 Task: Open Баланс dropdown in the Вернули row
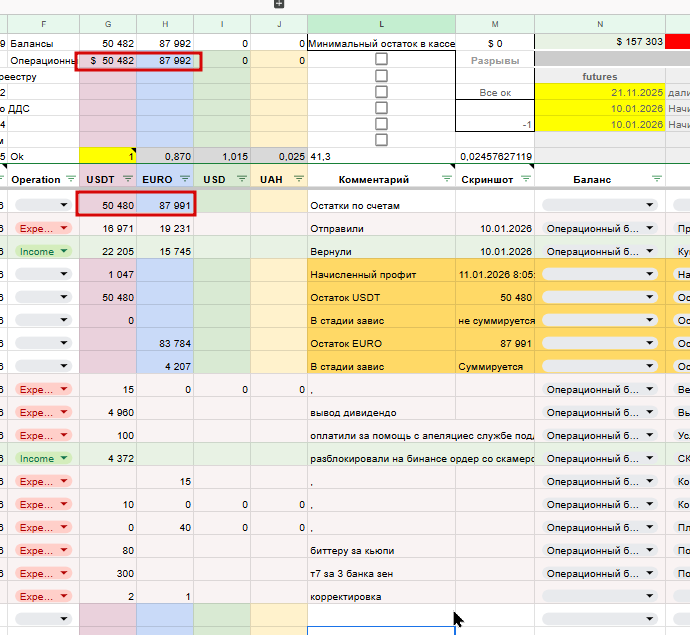[x=600, y=251]
